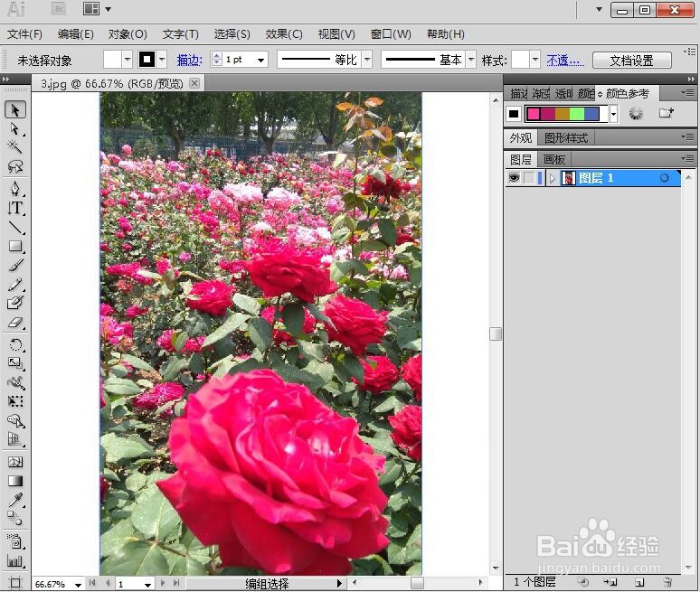Select the Selection tool arrow
This screenshot has width=700, height=592.
(15, 109)
